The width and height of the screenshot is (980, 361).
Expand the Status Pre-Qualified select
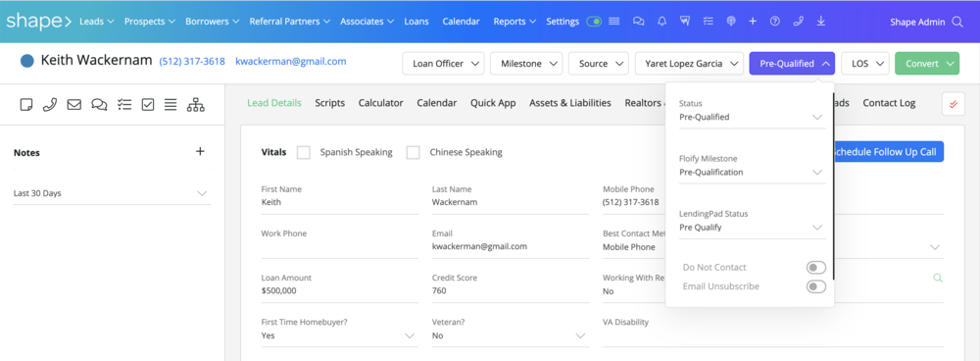point(752,117)
